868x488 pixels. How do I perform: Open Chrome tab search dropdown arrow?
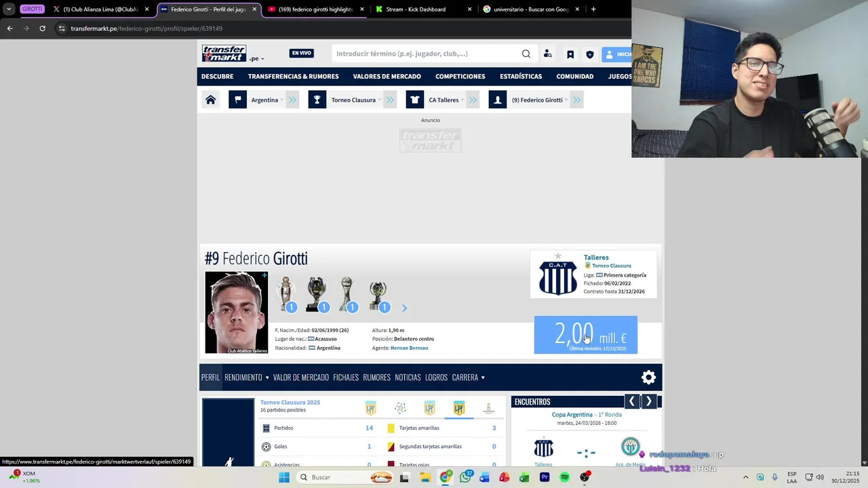click(x=9, y=9)
